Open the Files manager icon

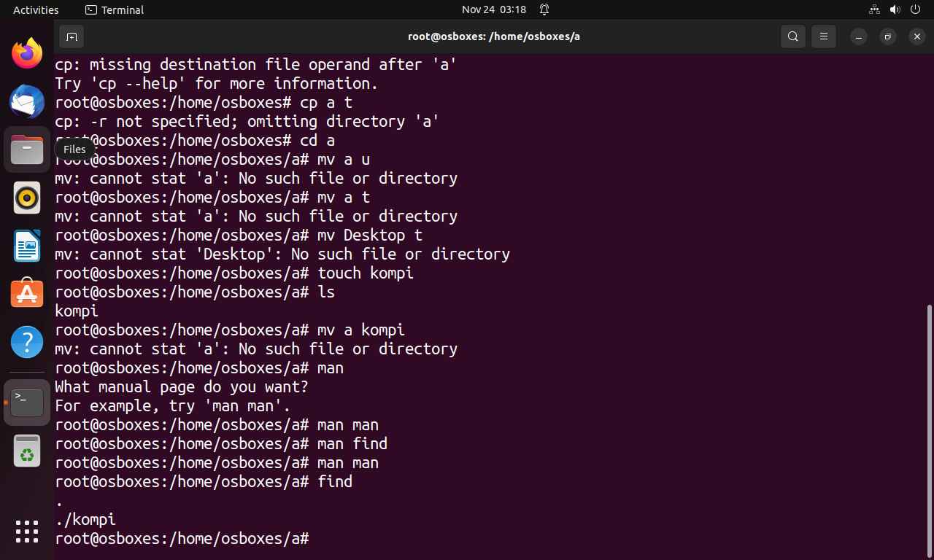pos(27,149)
